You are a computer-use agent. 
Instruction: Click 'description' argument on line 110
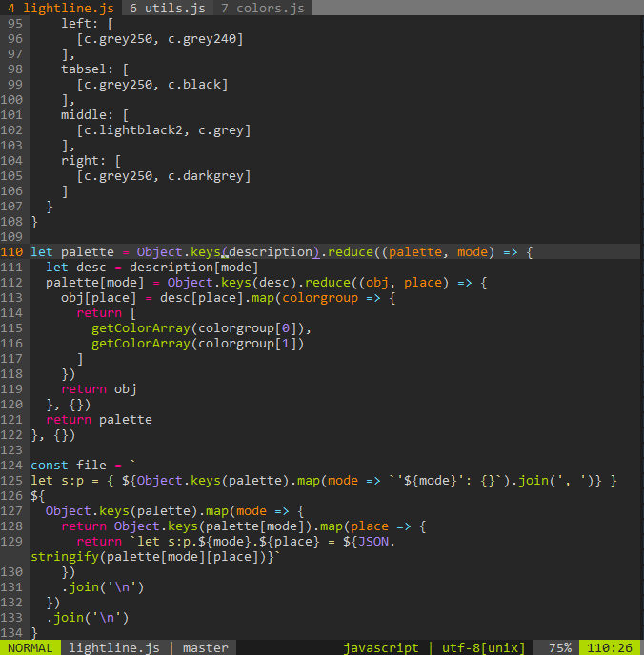271,252
